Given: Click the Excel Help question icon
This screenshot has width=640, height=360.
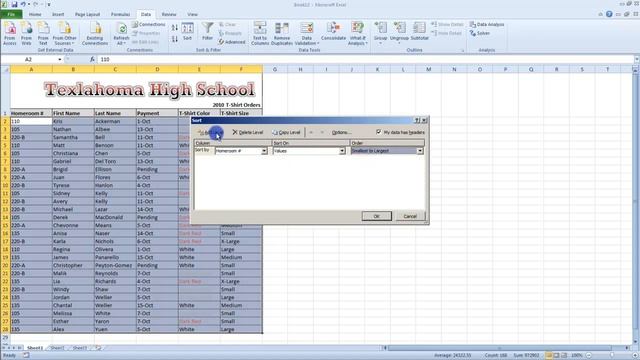Looking at the screenshot, I should (609, 14).
